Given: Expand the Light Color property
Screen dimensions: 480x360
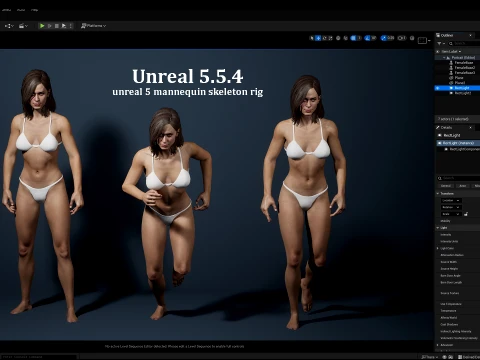Looking at the screenshot, I should coord(438,248).
